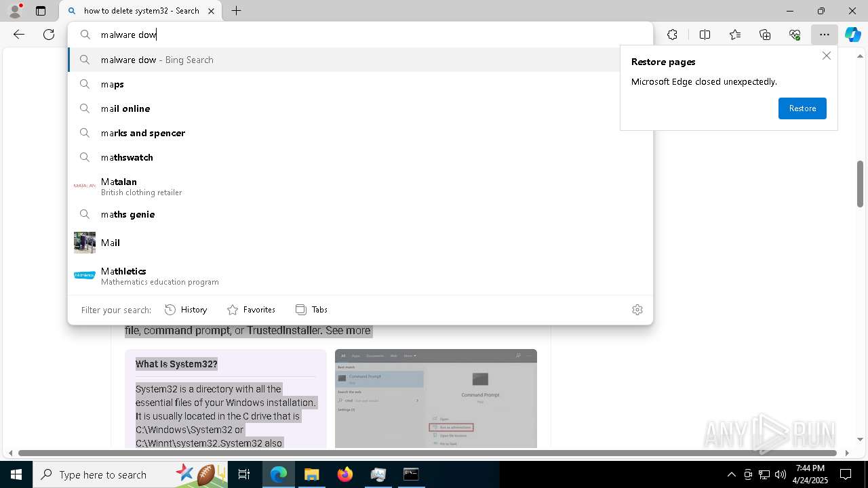The height and width of the screenshot is (488, 868).
Task: Open File Explorer from taskbar
Action: (311, 474)
